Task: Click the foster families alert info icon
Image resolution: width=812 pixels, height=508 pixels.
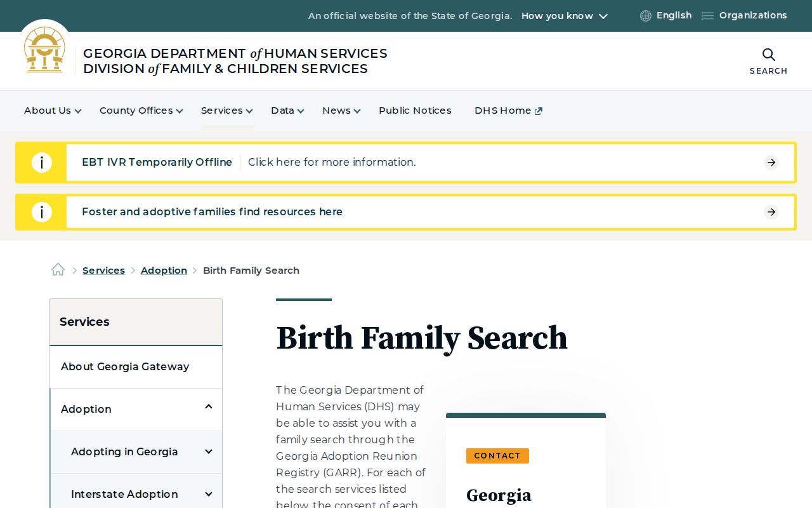Action: pyautogui.click(x=41, y=212)
